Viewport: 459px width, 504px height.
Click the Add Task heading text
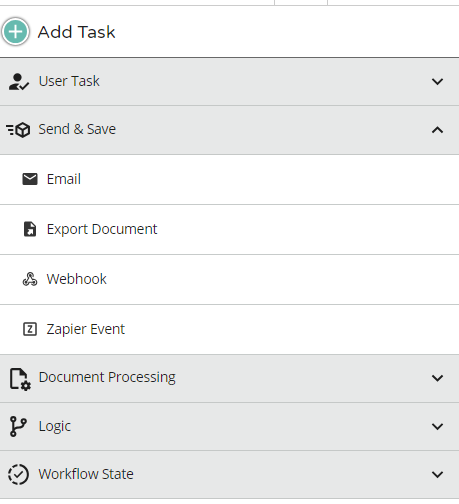(x=76, y=32)
